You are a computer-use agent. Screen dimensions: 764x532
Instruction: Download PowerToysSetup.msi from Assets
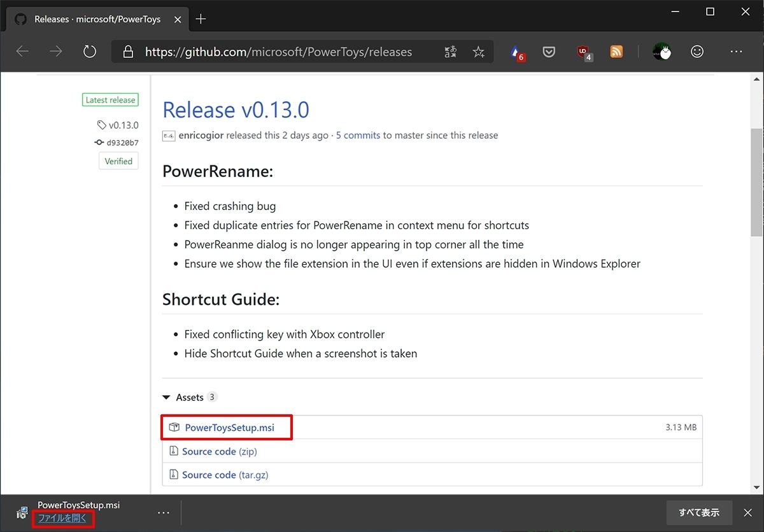coord(230,428)
